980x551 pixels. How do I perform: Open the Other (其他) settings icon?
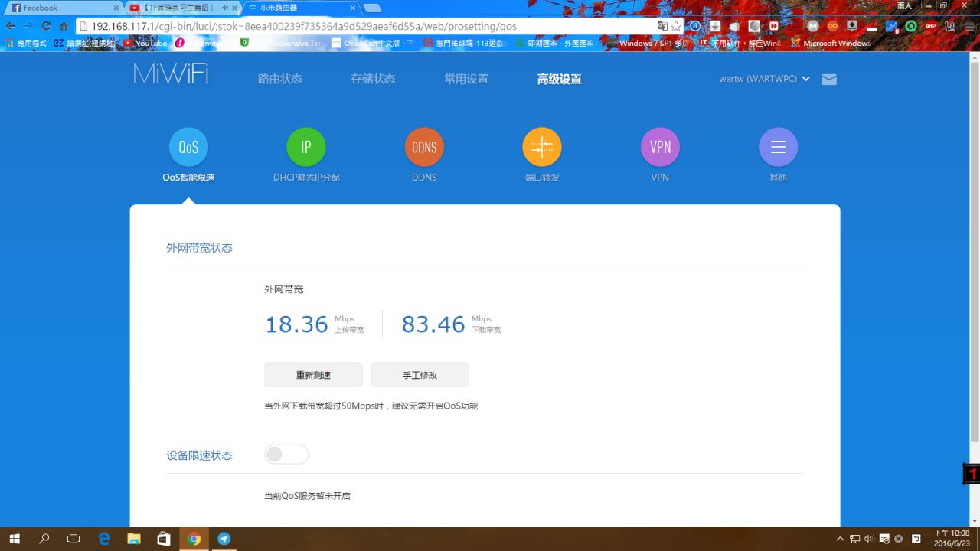coord(778,147)
